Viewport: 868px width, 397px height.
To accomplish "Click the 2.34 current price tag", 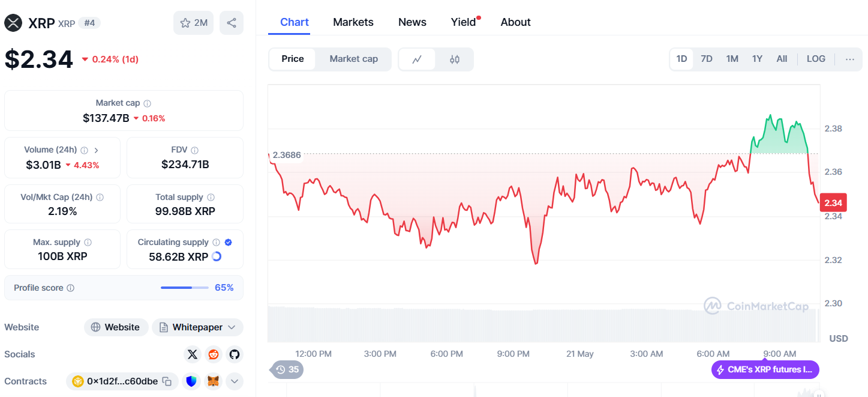I will [833, 203].
